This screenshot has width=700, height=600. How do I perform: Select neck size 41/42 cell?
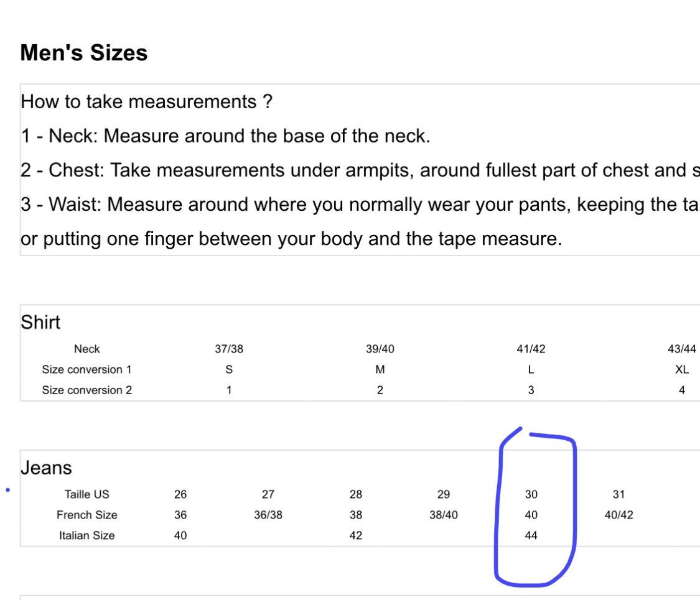click(531, 349)
